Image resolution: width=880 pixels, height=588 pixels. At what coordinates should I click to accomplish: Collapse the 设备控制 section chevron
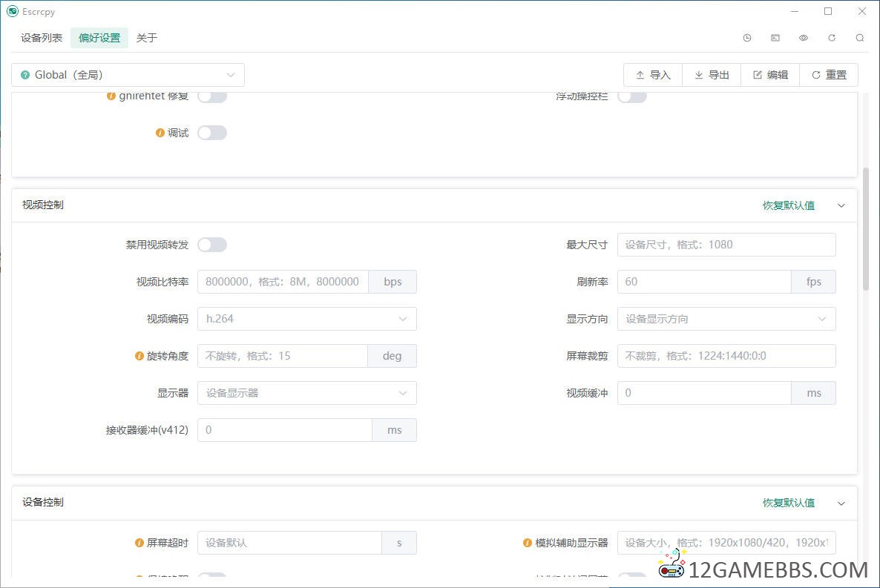(x=841, y=503)
